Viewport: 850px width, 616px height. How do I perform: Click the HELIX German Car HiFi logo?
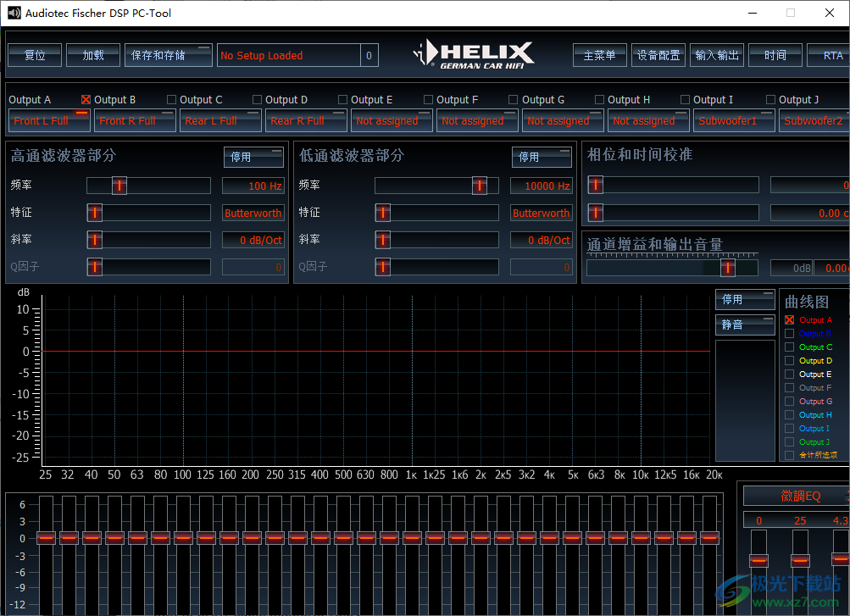click(x=475, y=53)
